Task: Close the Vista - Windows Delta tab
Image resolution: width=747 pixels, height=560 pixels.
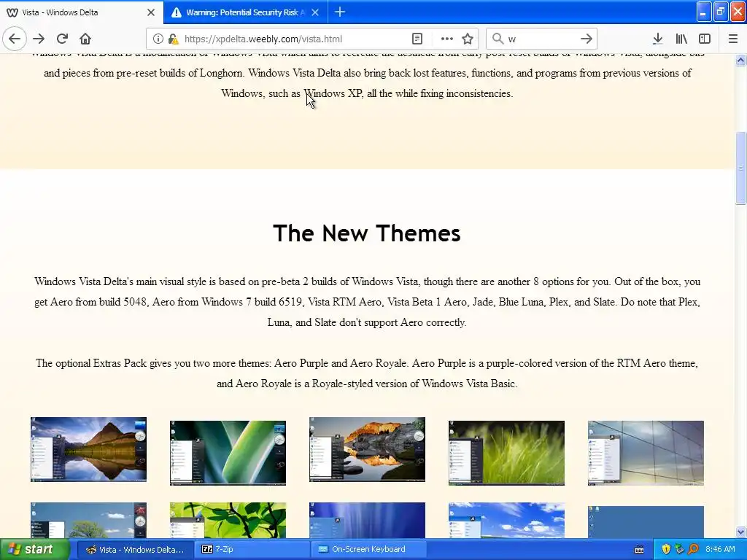Action: point(151,12)
